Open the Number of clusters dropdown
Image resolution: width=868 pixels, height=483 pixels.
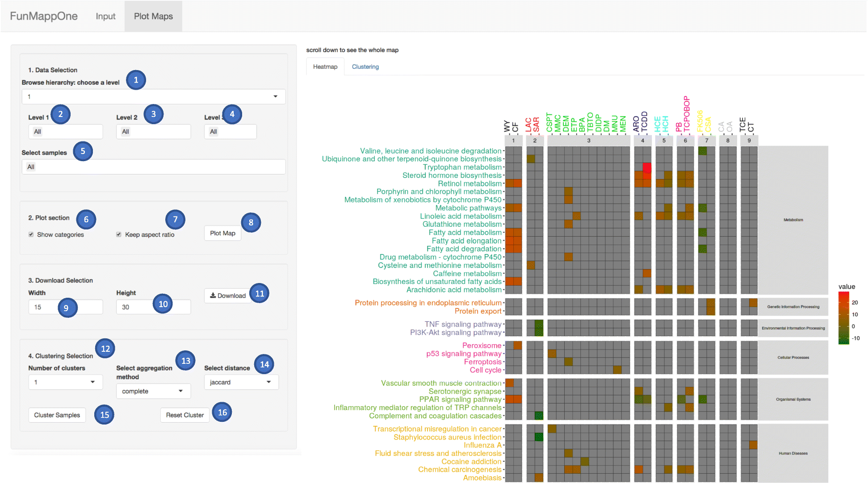coord(66,382)
